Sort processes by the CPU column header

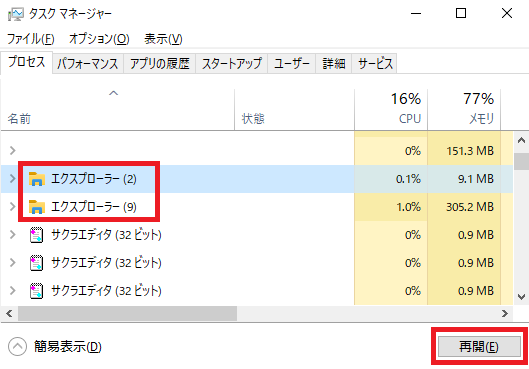(391, 109)
